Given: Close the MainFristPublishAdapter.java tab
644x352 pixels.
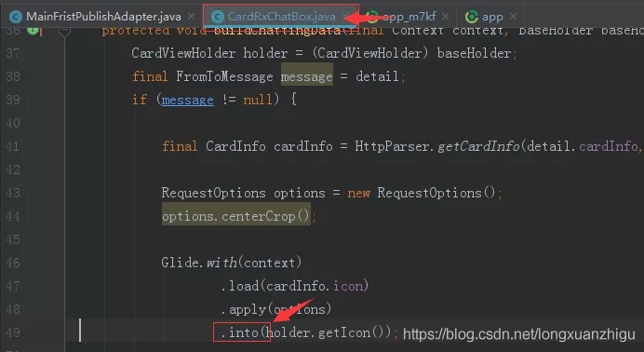Looking at the screenshot, I should (x=191, y=17).
